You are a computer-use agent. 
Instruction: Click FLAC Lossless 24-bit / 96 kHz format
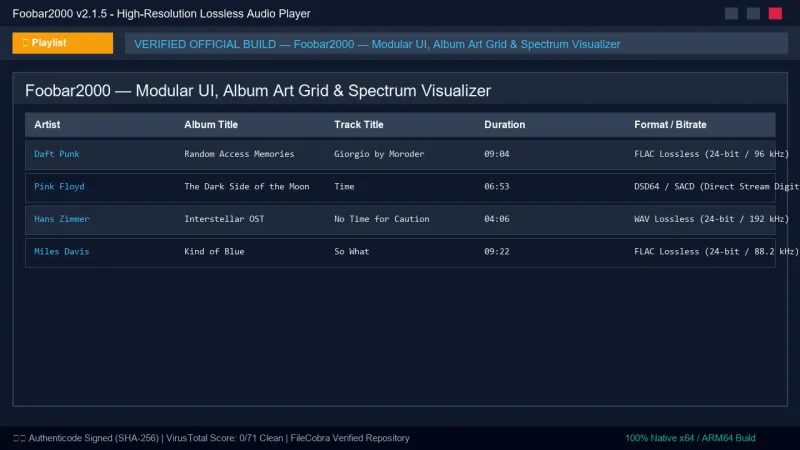pos(711,154)
